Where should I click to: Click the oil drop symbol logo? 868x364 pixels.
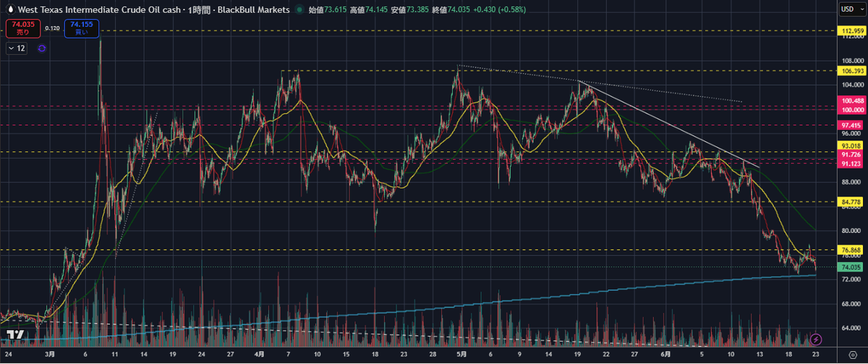point(12,9)
